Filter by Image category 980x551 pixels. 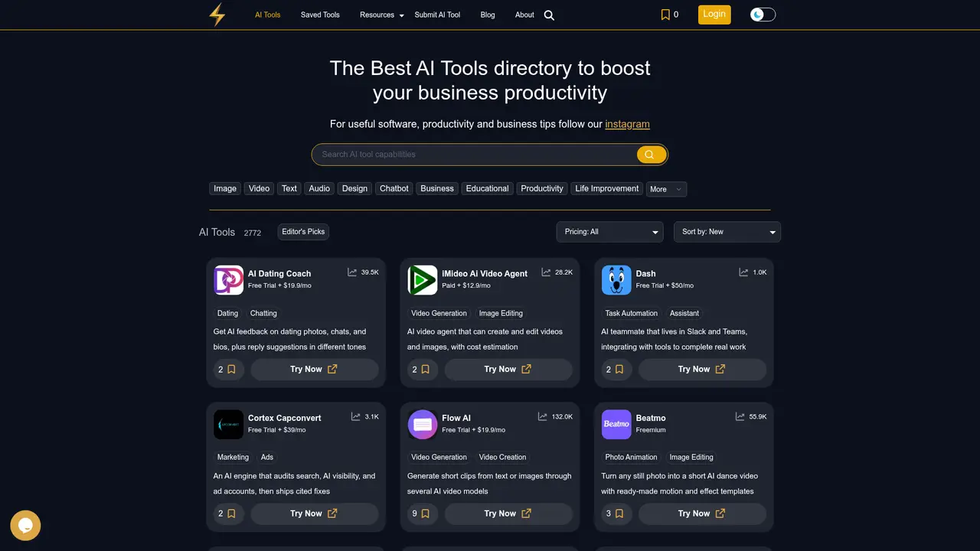pyautogui.click(x=225, y=188)
